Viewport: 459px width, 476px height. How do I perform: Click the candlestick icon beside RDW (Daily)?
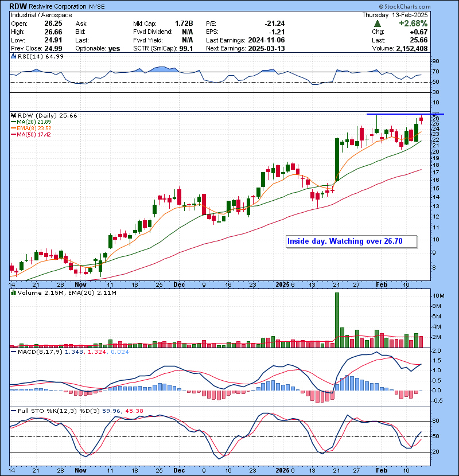point(14,115)
